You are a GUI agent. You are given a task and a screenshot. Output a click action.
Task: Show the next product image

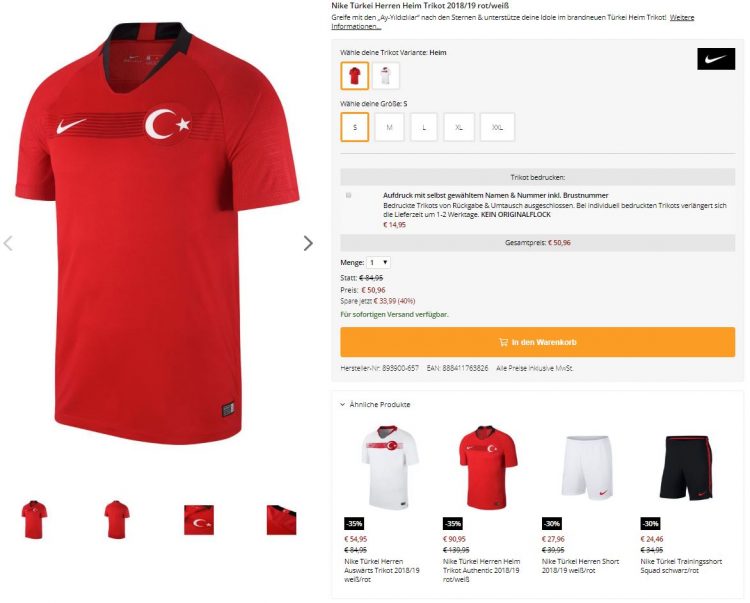(x=308, y=243)
